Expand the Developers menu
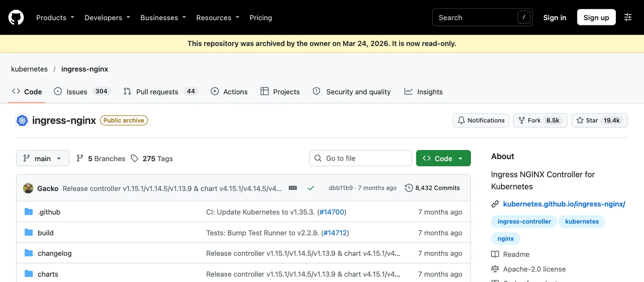Image resolution: width=644 pixels, height=282 pixels. tap(107, 17)
